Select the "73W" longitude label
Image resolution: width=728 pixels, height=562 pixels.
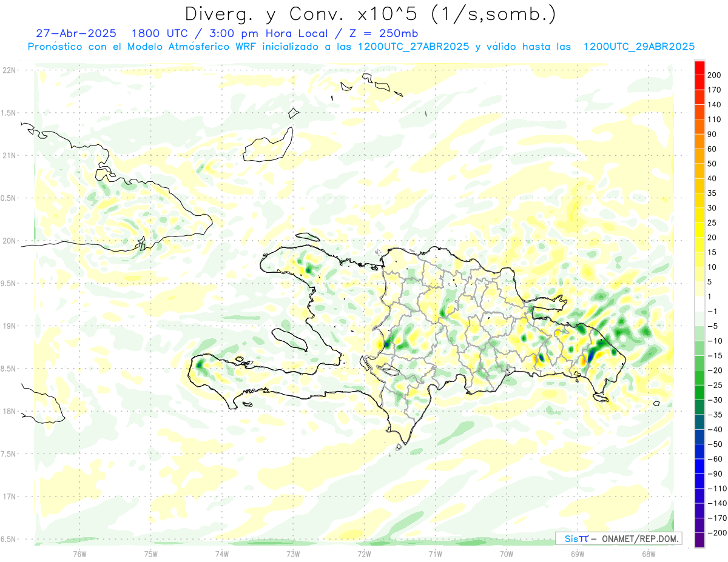point(293,554)
